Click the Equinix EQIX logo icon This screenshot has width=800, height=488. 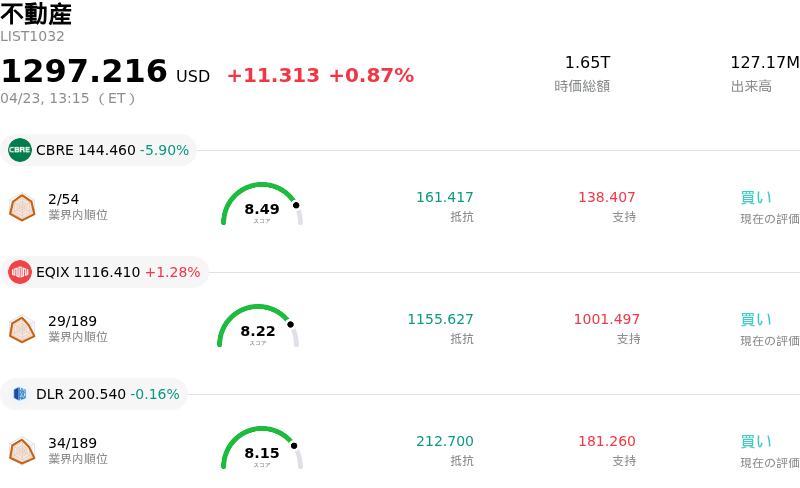[x=20, y=272]
